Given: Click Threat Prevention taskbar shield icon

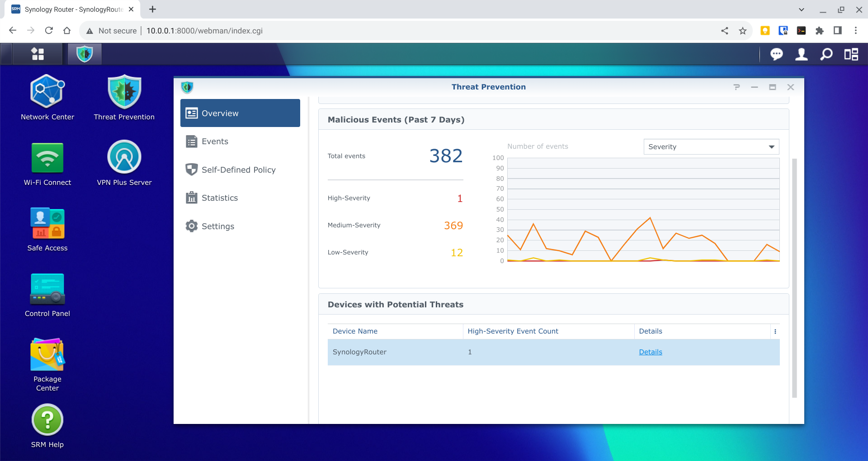Looking at the screenshot, I should 85,54.
